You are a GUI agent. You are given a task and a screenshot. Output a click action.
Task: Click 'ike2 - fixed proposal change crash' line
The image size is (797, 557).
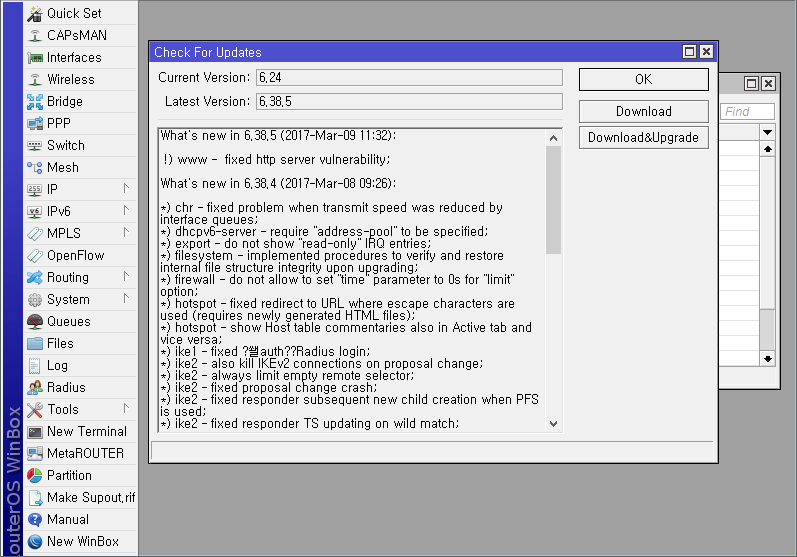275,388
